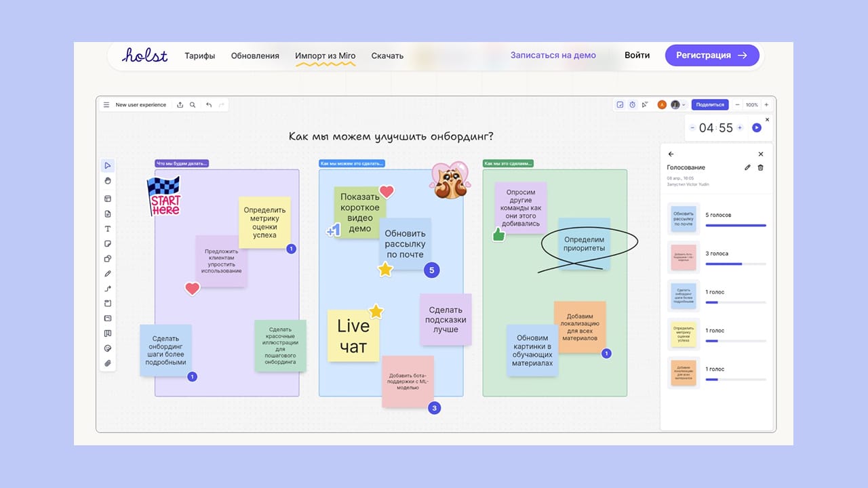This screenshot has height=488, width=868.
Task: Click the connector line tool
Action: click(x=107, y=289)
